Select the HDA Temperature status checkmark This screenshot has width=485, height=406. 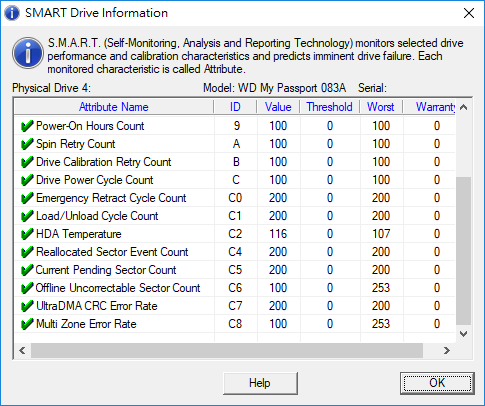[x=27, y=234]
